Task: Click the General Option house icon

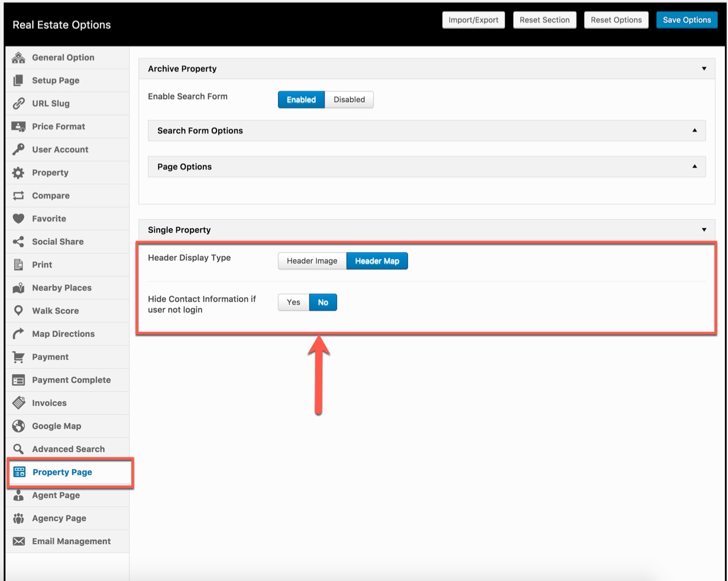Action: click(x=18, y=57)
